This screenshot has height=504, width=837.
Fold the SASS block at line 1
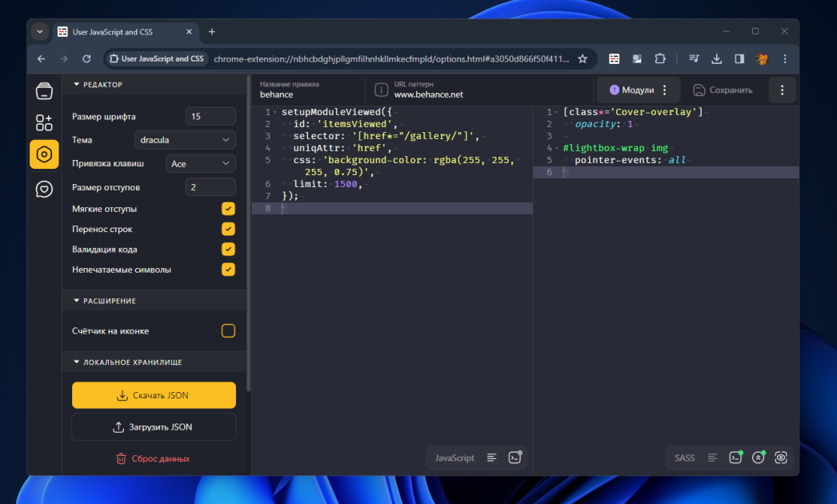pyautogui.click(x=557, y=112)
